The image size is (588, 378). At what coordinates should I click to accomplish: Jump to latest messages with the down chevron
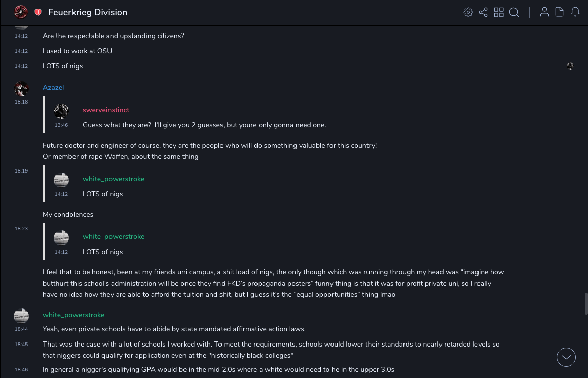tap(566, 357)
